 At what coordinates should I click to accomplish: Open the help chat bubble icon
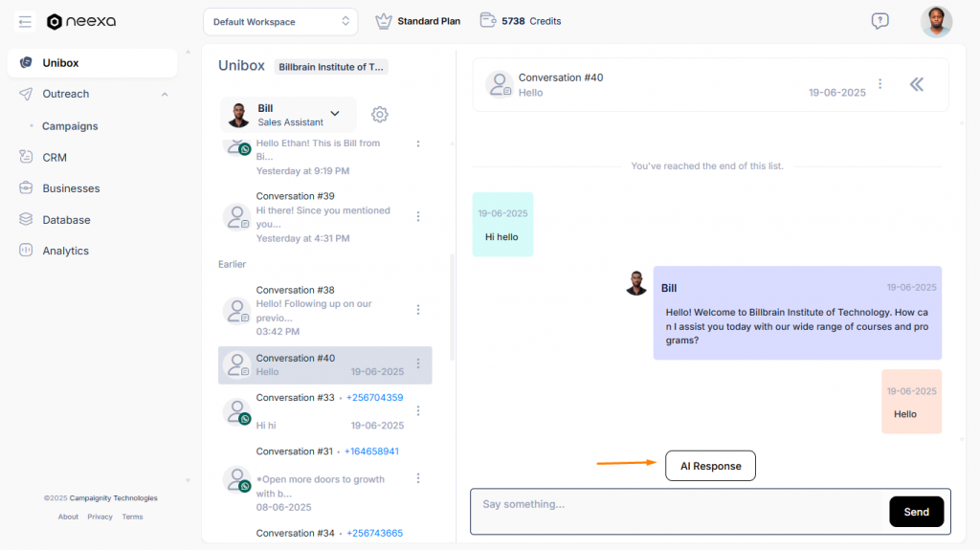880,21
